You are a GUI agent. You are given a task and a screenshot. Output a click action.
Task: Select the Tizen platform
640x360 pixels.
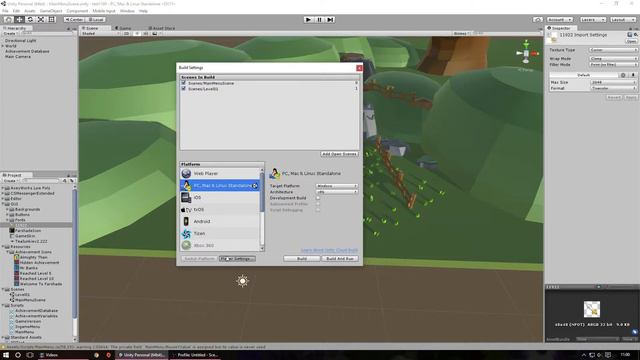[220, 233]
